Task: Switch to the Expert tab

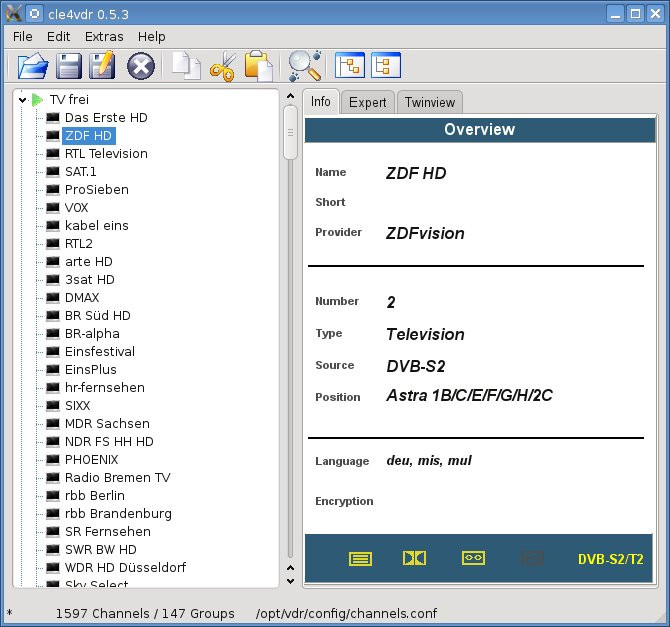Action: pos(368,103)
